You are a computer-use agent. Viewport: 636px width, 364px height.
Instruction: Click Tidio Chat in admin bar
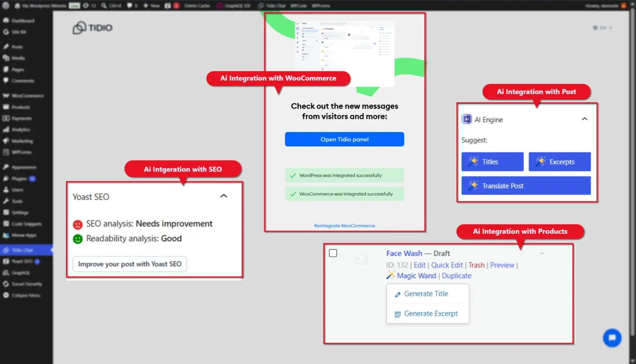[x=272, y=6]
